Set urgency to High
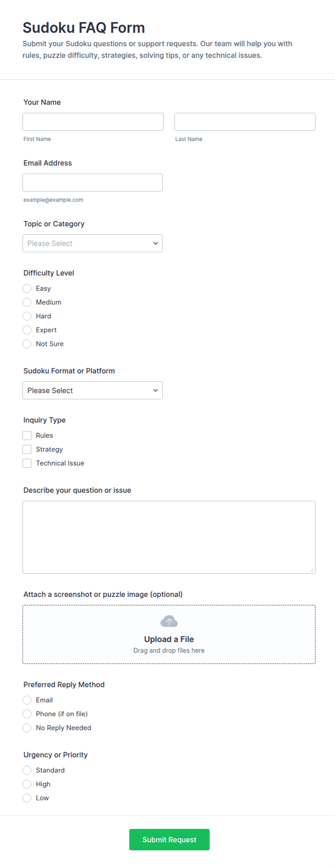 tap(27, 784)
